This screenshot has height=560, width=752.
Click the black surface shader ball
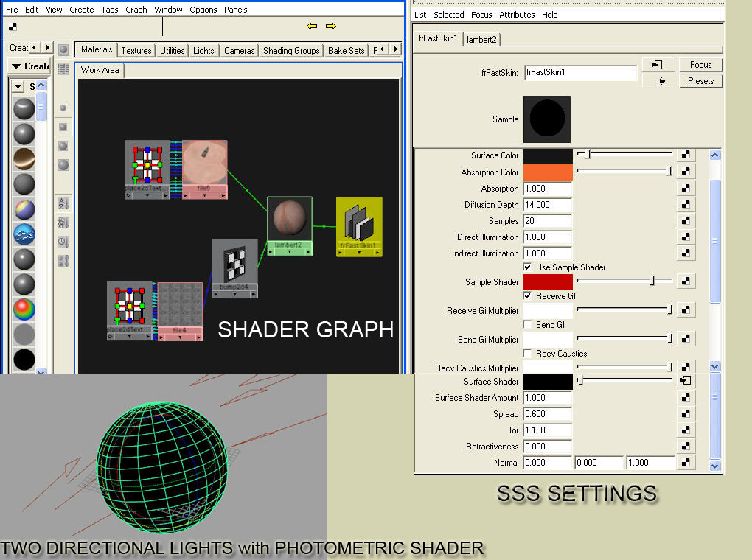[24, 360]
